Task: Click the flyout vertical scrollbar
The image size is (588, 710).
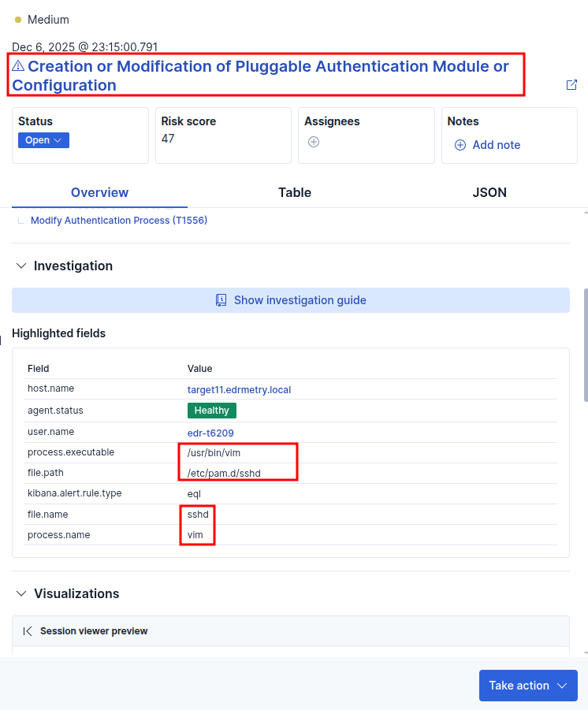Action: coord(585,347)
